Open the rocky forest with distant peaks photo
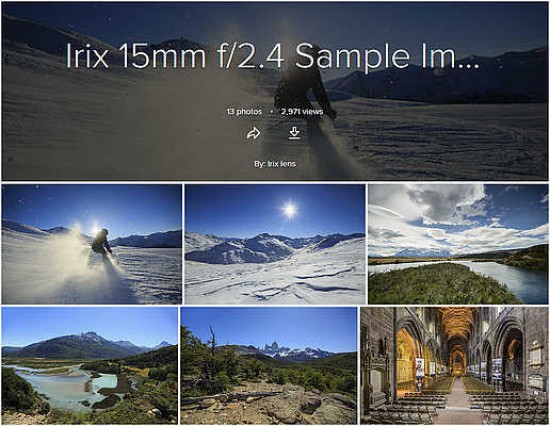 (269, 366)
